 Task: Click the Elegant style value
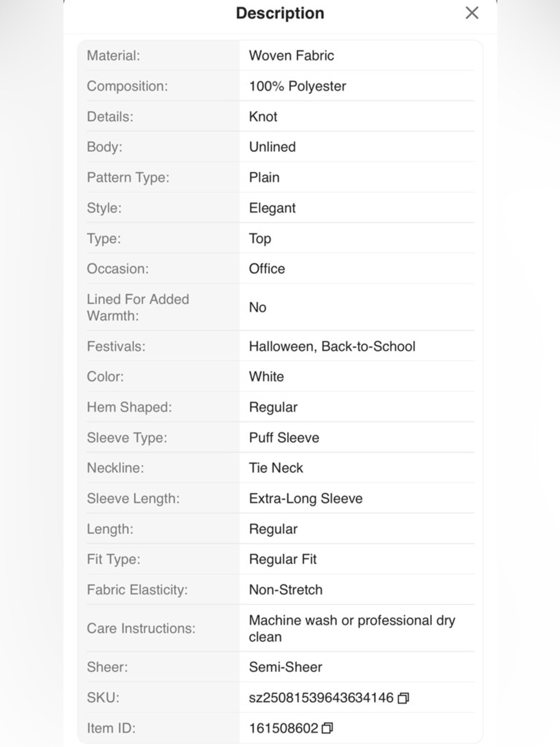point(272,208)
